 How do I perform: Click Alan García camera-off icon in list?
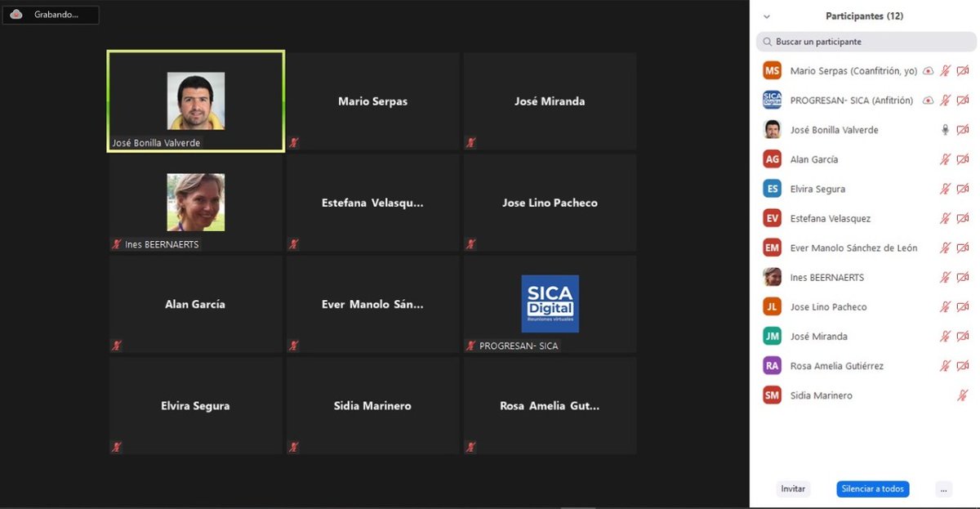tap(963, 159)
